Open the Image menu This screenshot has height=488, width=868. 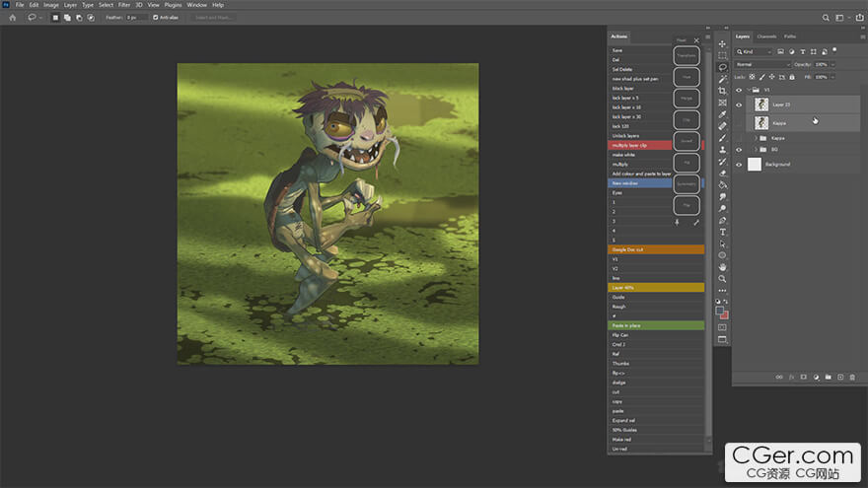tap(51, 5)
